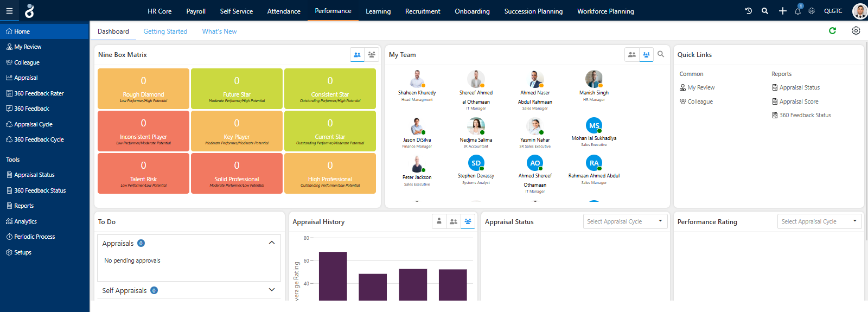This screenshot has width=868, height=312.
Task: Open dashboard settings gear icon
Action: 856,31
